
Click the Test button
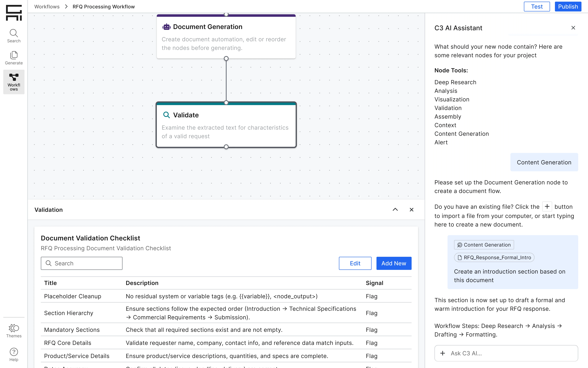click(x=537, y=7)
